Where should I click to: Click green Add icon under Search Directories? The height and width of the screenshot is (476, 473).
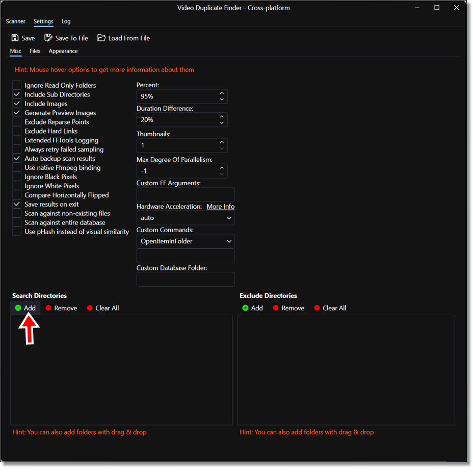(18, 308)
